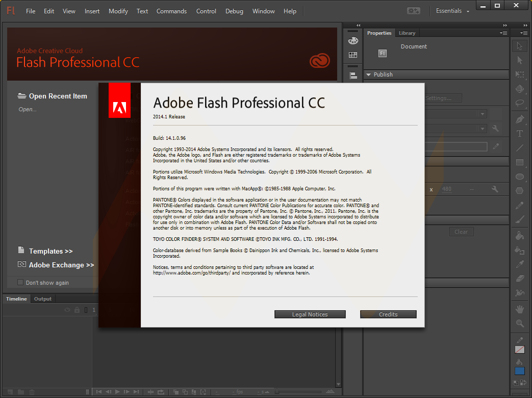Open the Commands menu

click(171, 11)
